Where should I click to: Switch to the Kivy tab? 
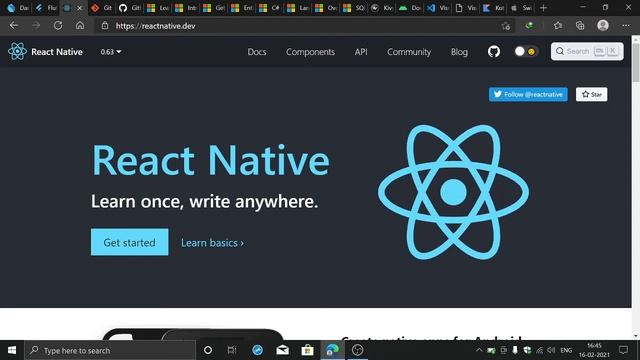pos(382,8)
